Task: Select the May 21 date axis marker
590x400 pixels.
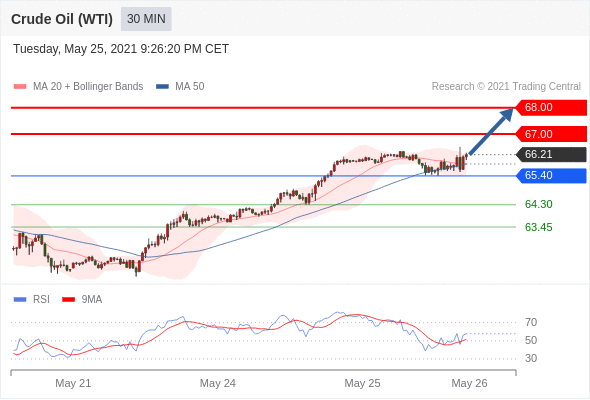Action: 73,383
